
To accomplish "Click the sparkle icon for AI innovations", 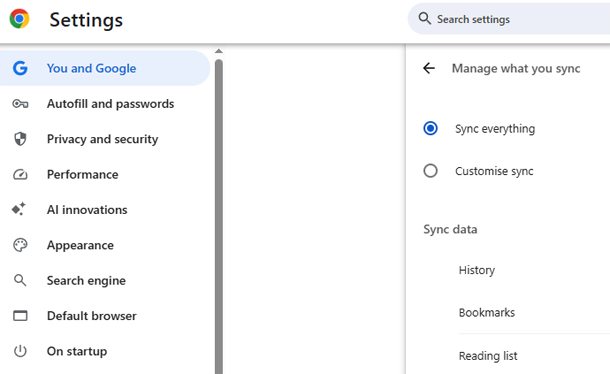I will tap(19, 209).
